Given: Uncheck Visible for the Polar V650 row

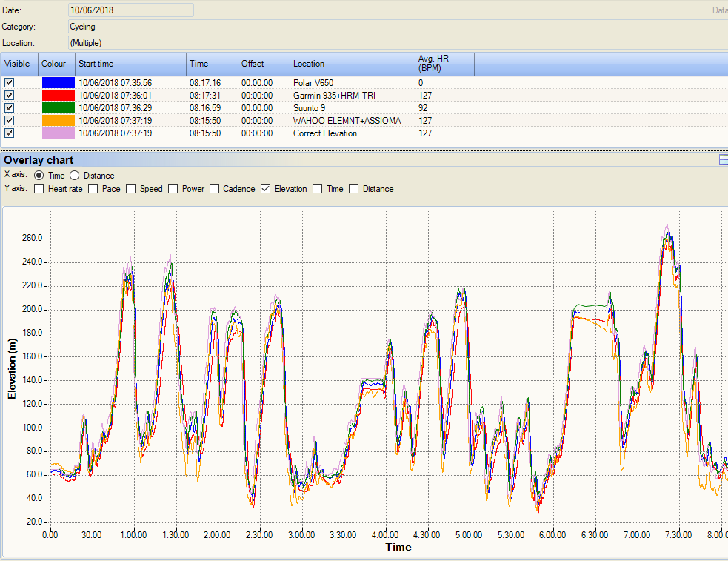Looking at the screenshot, I should [x=8, y=82].
